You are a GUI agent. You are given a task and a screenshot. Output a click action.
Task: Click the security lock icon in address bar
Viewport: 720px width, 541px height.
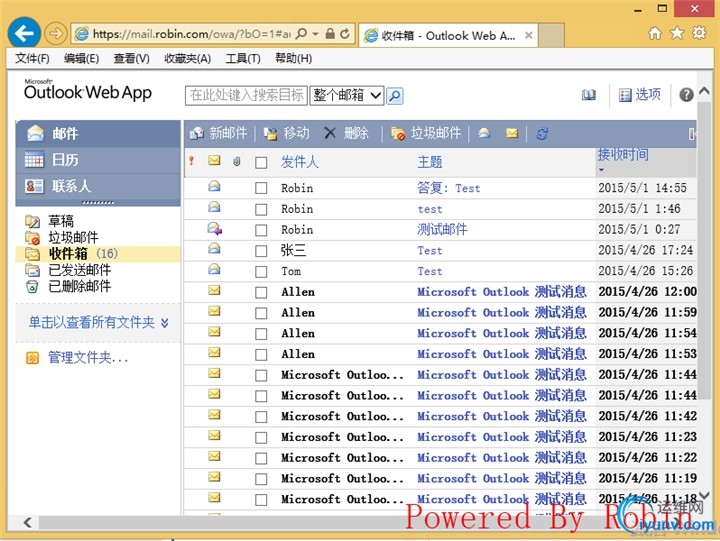tap(330, 34)
